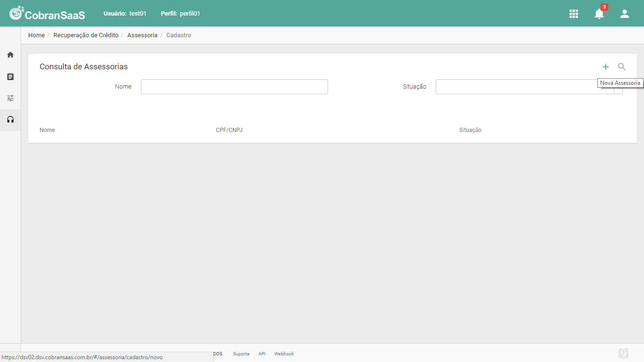Go to Assessoria breadcrumb link
Screen dimensions: 644x362
click(142, 35)
